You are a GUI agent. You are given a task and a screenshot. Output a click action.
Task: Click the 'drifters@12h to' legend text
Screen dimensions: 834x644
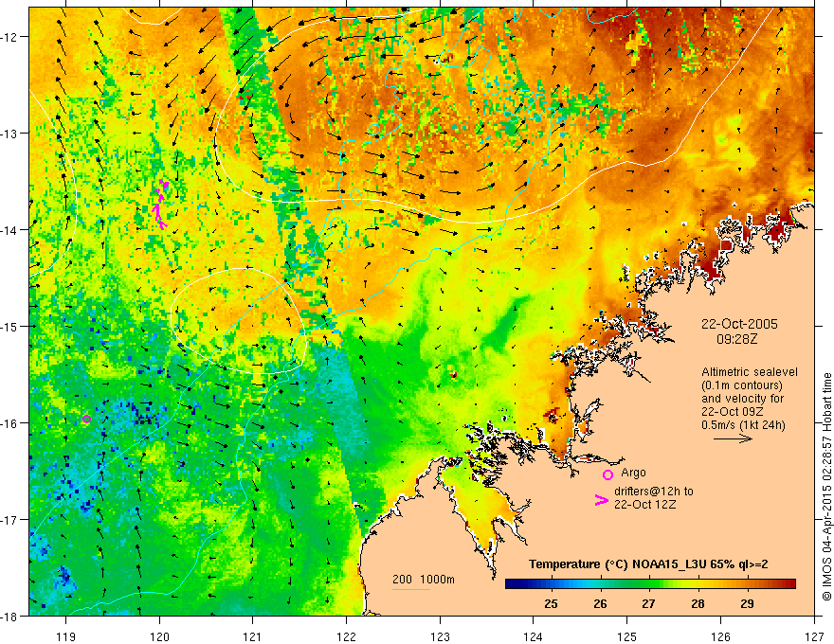(x=654, y=492)
